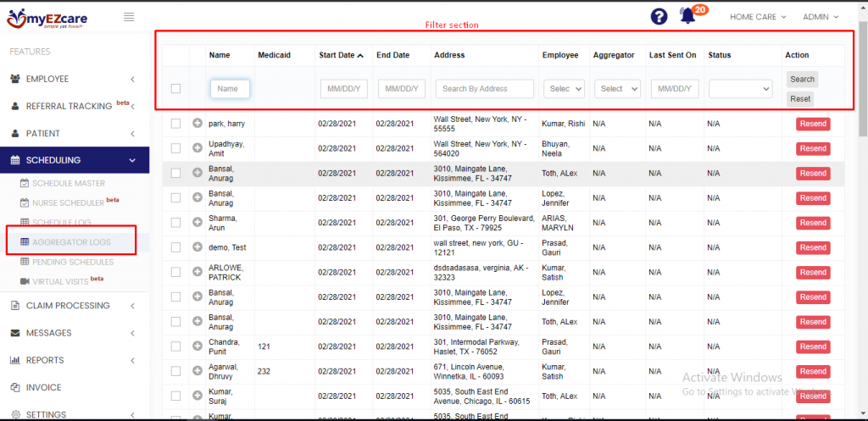Click the Settings gear icon
The image size is (868, 421).
tap(15, 414)
